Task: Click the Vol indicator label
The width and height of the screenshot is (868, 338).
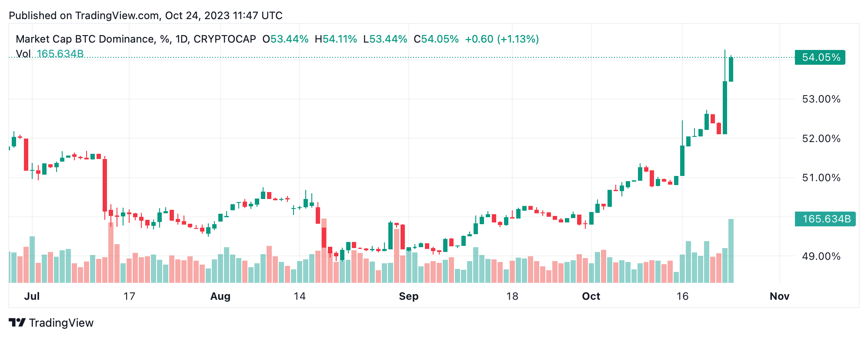Action: [x=23, y=54]
